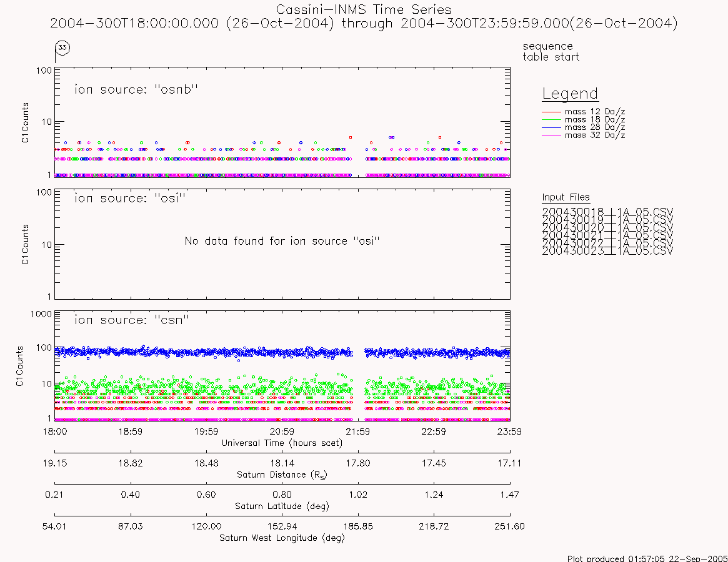Click the 87.03 west longitude value
Screen dimensions: 728x562
131,526
